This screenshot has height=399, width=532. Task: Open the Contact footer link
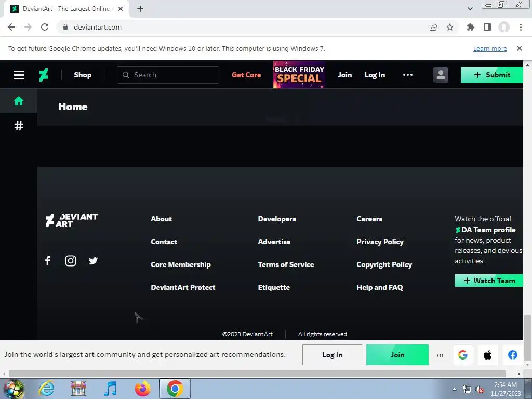pyautogui.click(x=164, y=242)
